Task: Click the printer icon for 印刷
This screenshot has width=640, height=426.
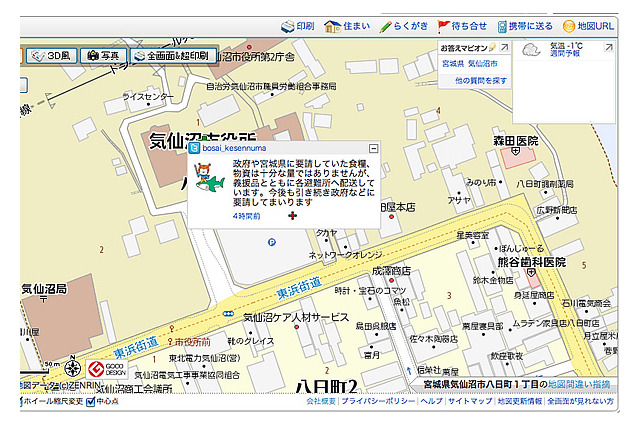Action: (287, 27)
